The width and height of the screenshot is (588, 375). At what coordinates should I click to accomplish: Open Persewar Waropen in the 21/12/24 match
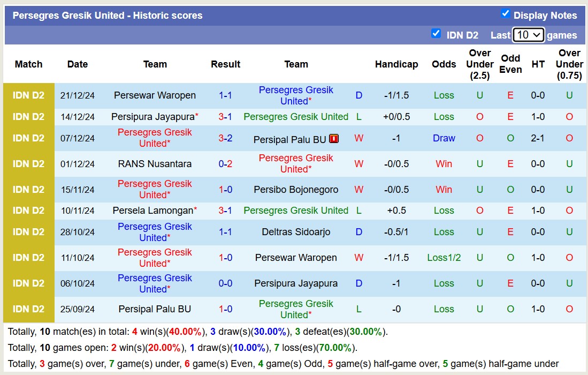(x=155, y=95)
